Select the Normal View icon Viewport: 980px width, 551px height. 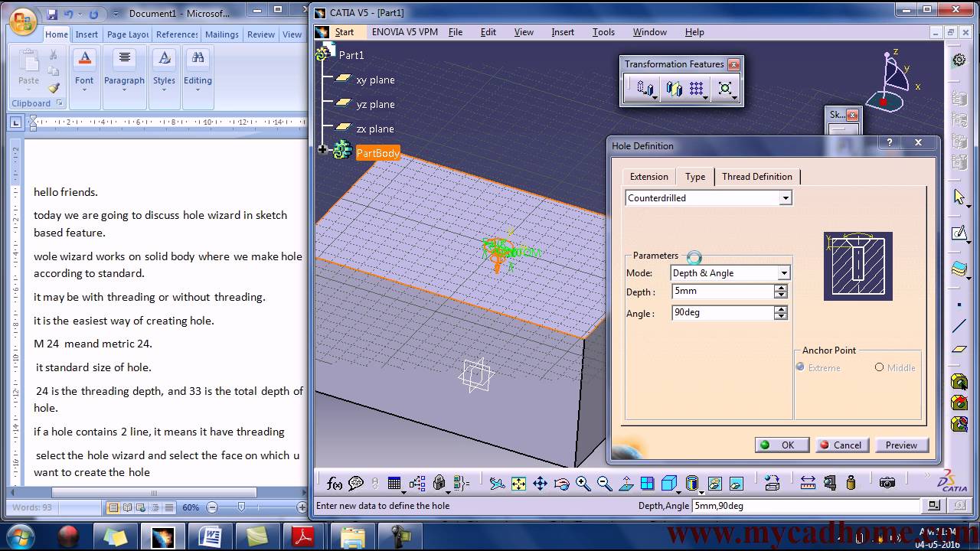[626, 484]
